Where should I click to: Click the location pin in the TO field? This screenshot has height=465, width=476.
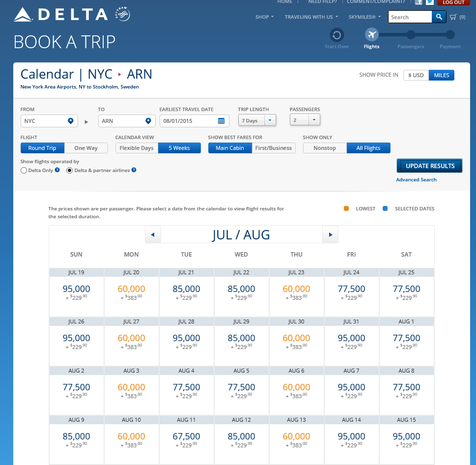tap(148, 121)
